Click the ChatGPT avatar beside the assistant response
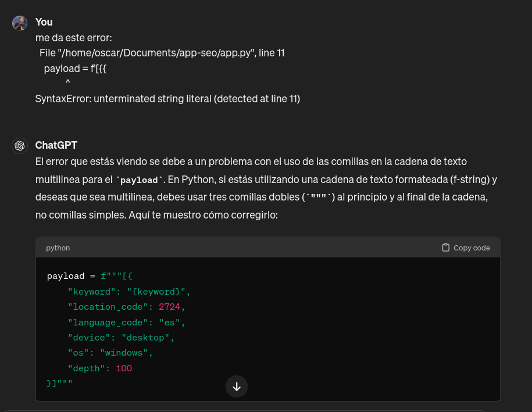The width and height of the screenshot is (532, 412). click(19, 145)
